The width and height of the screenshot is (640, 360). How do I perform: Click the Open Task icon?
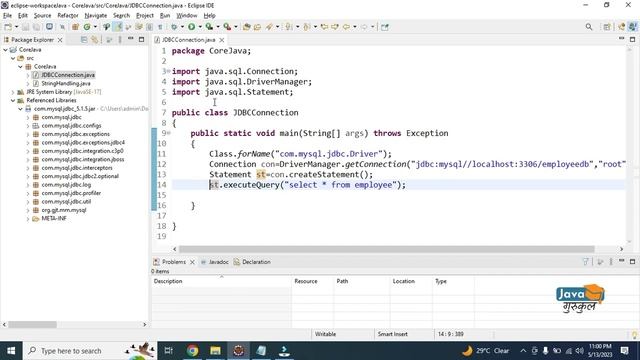257,27
